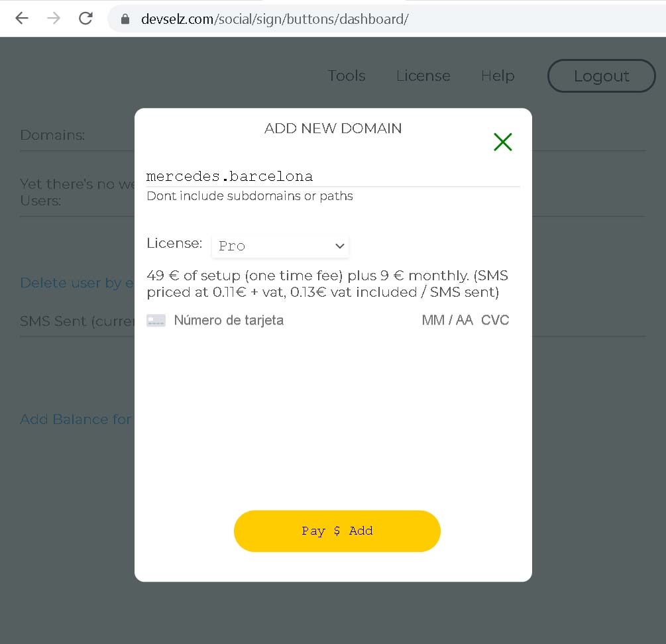Close the Add New Domain dialog
This screenshot has height=644, width=666.
point(502,142)
